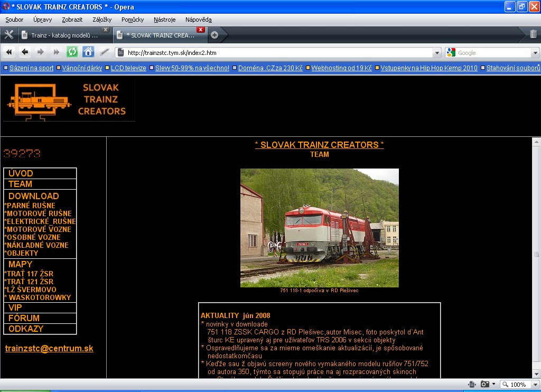This screenshot has width=541, height=392.
Task: Click the trainzstc@centrum.sk email link
Action: [49, 349]
